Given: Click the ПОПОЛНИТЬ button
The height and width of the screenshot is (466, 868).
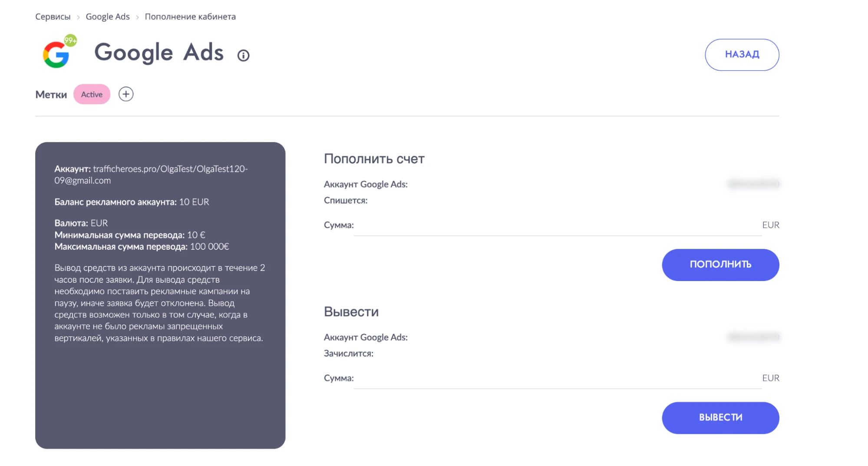Looking at the screenshot, I should [x=720, y=264].
